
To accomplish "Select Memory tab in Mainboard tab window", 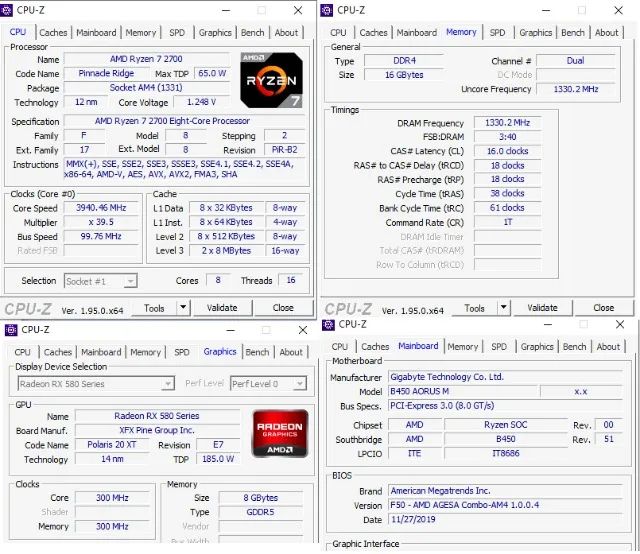I will [462, 347].
